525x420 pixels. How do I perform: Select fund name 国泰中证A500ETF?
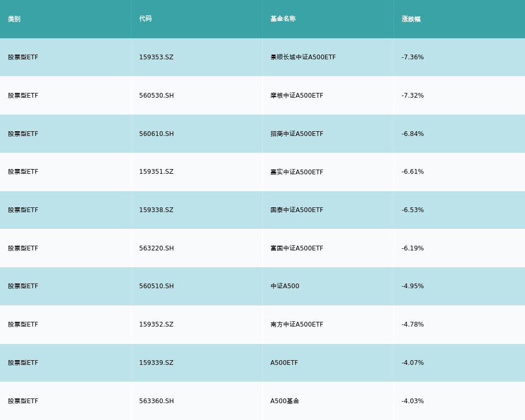point(297,210)
